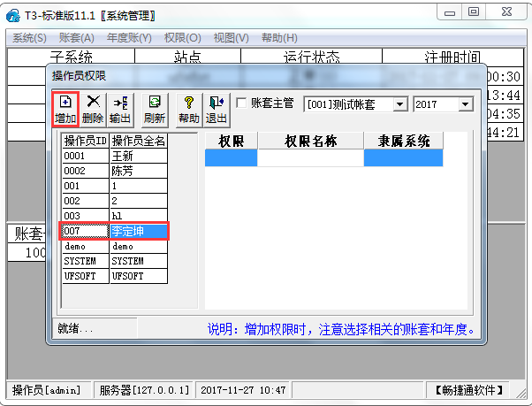Select operator ID 007 cell
This screenshot has height=406, width=532.
coord(85,231)
